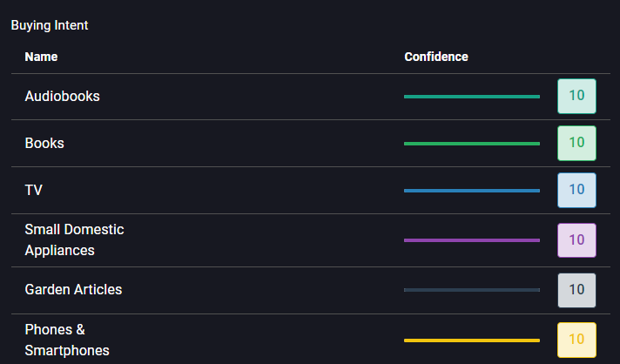Select the Small Domestic Appliances row name
Screen dimensions: 620x364
point(74,239)
